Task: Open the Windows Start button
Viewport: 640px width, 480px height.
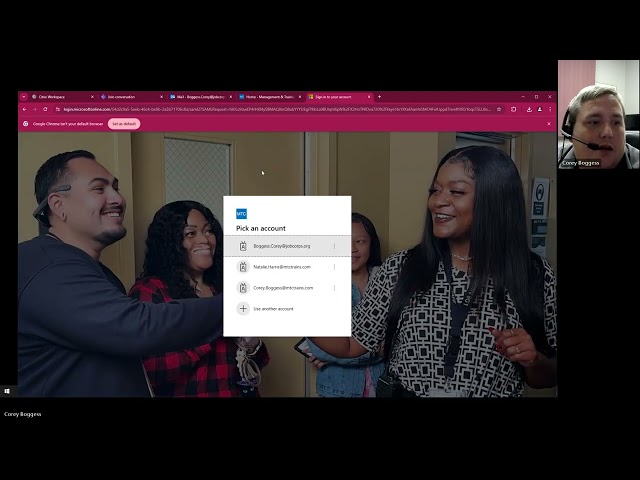Action: point(7,391)
